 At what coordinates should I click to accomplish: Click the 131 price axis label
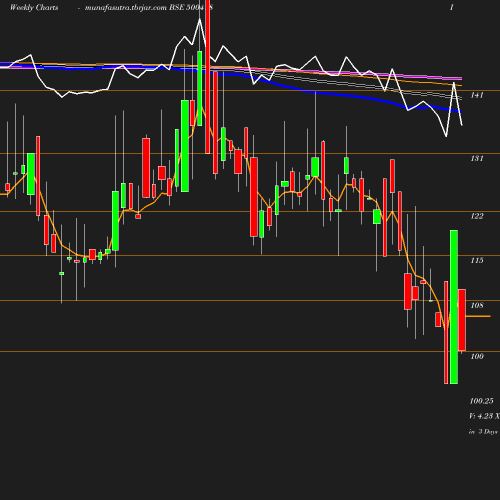[x=477, y=158]
